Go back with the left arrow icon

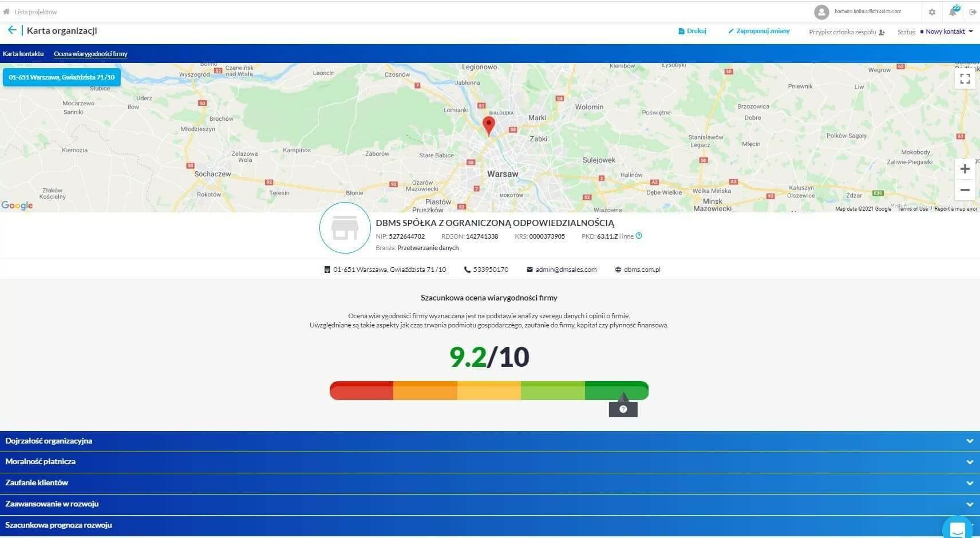(x=11, y=30)
